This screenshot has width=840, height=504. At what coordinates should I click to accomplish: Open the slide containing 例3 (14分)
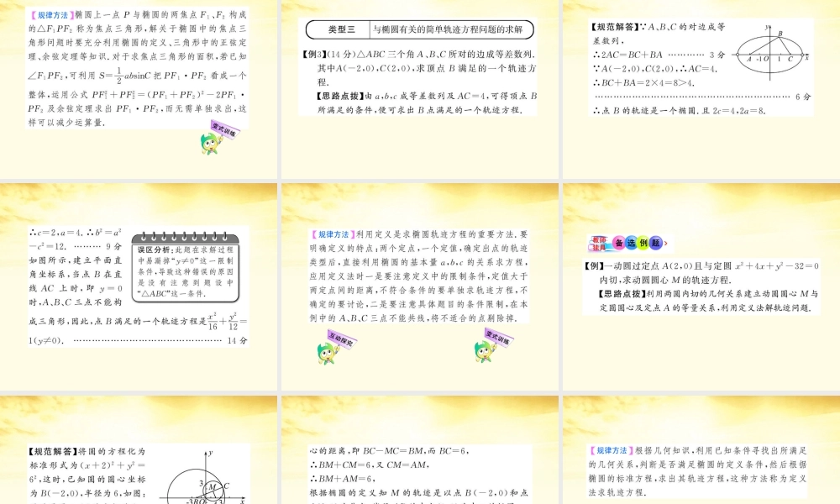pos(420,89)
